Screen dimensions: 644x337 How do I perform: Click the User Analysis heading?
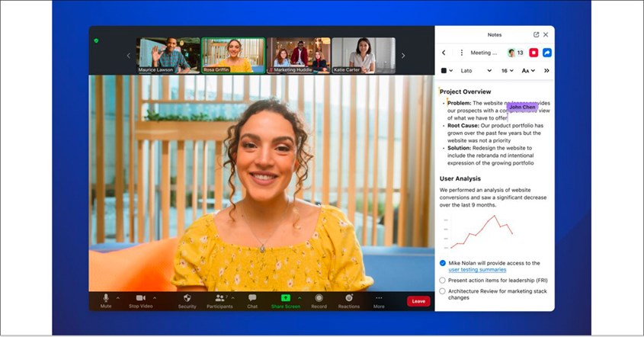pyautogui.click(x=460, y=178)
